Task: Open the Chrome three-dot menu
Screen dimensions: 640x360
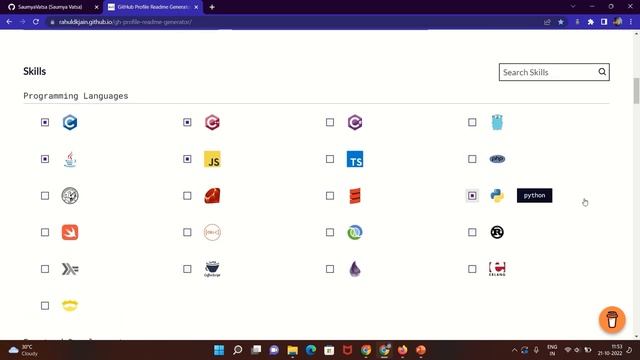Action: click(x=631, y=22)
